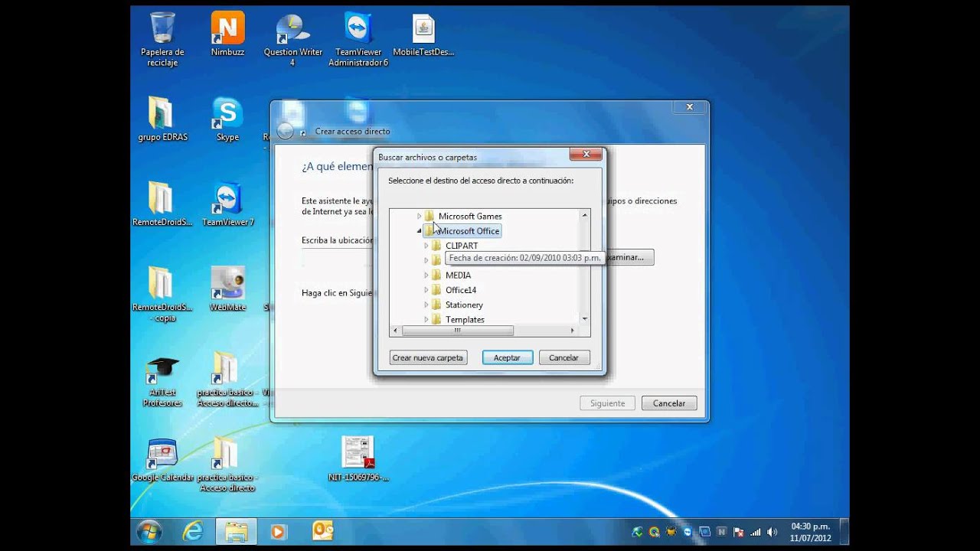Click the Nimbuzz N icon in system tray

tap(721, 532)
